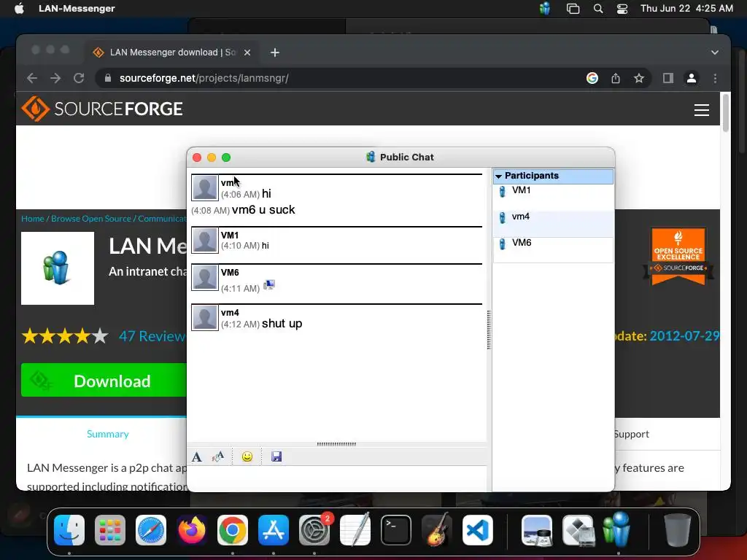747x560 pixels.
Task: Save chat history with the floppy disk icon
Action: pyautogui.click(x=276, y=457)
